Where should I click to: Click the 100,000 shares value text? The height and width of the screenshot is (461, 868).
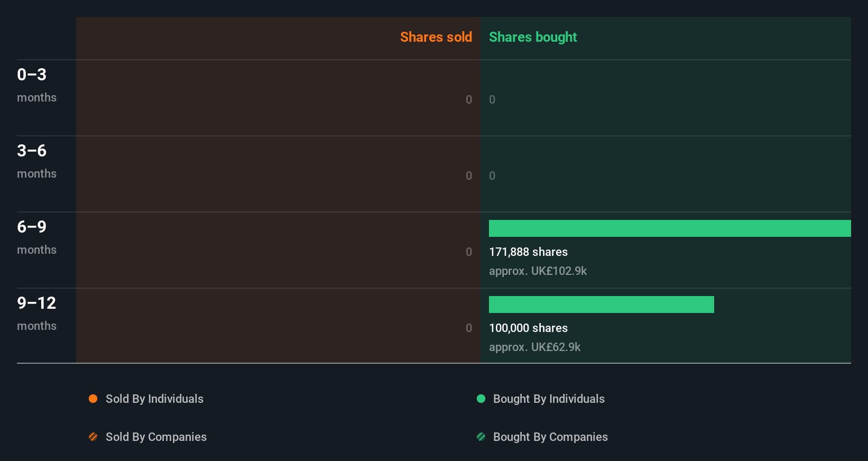pyautogui.click(x=528, y=328)
